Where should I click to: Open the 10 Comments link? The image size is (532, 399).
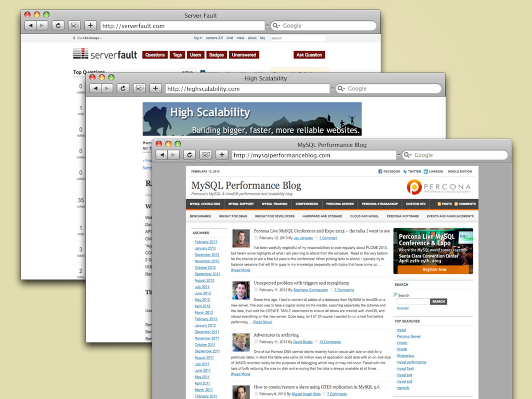coord(330,342)
